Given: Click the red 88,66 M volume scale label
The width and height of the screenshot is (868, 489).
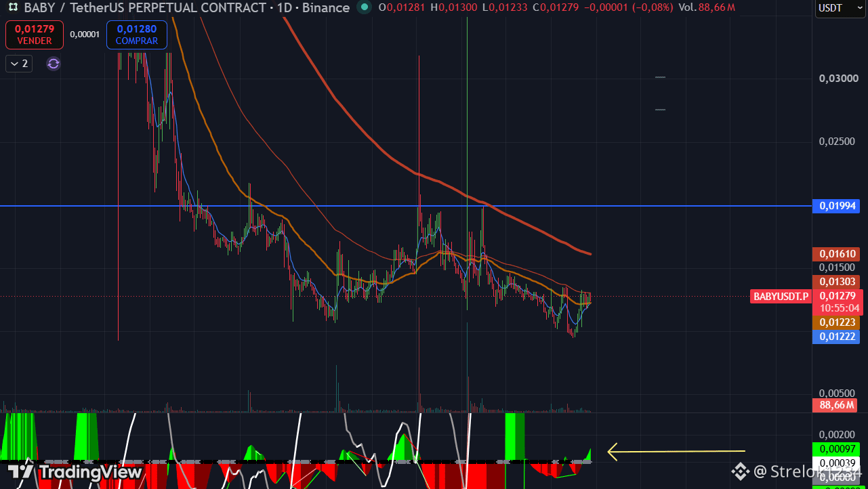Looking at the screenshot, I should [835, 405].
